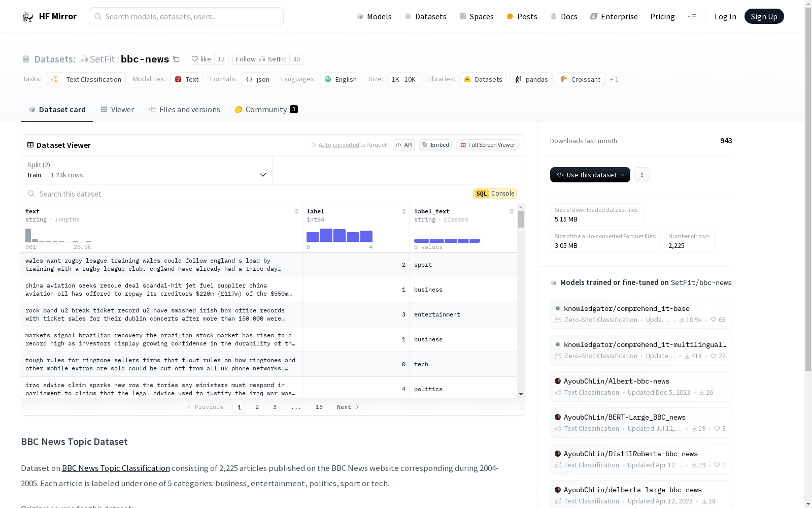
Task: Click the HF Mirror logo icon
Action: click(x=27, y=17)
